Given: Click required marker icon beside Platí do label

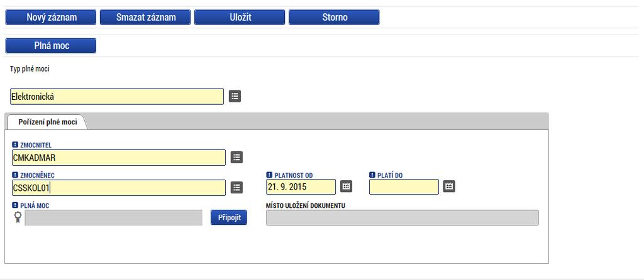Looking at the screenshot, I should 372,175.
